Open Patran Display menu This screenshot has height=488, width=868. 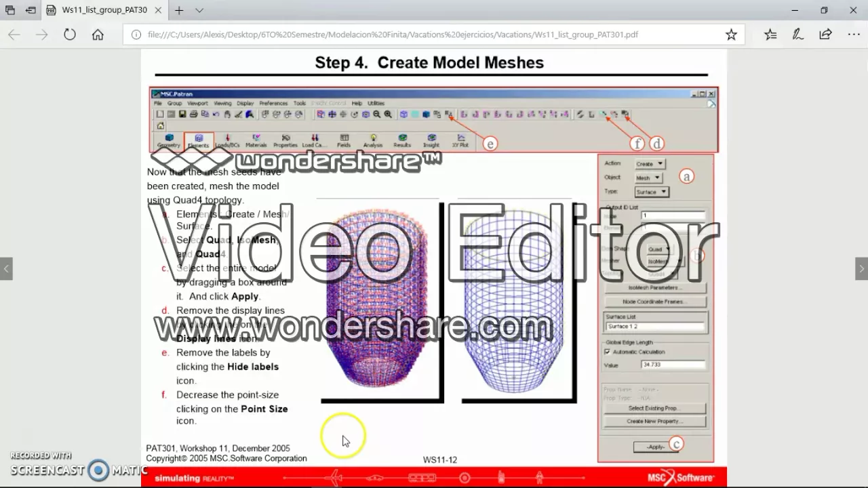[x=245, y=103]
